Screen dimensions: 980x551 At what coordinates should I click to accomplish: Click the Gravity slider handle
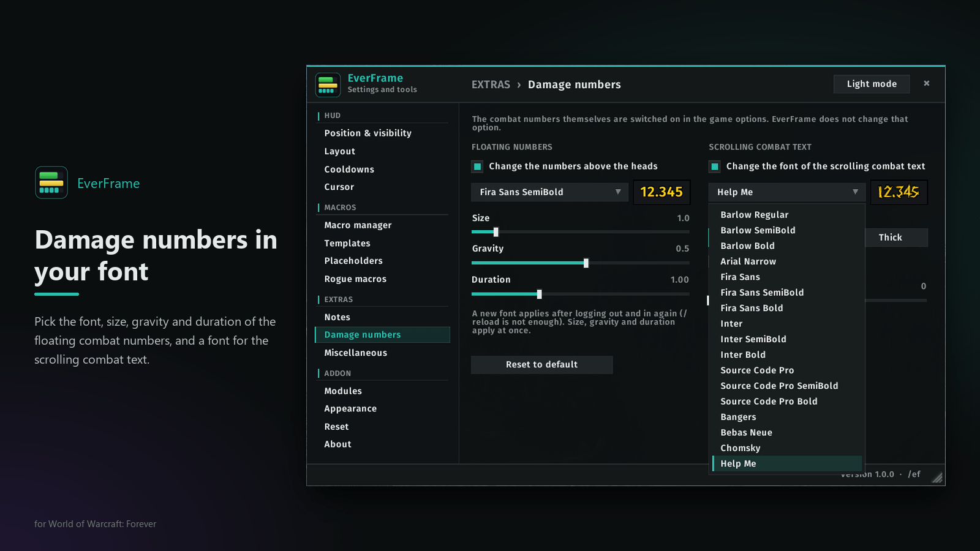point(586,263)
